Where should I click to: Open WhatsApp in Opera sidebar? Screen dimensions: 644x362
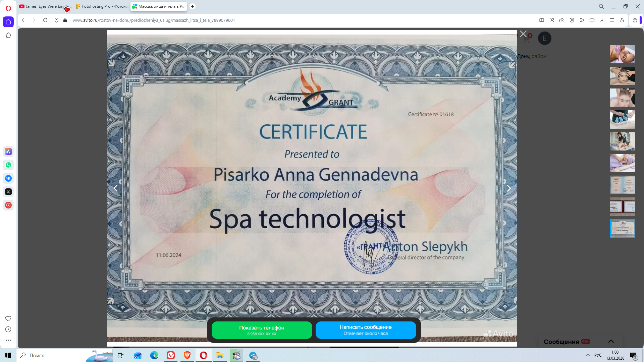[x=8, y=165]
